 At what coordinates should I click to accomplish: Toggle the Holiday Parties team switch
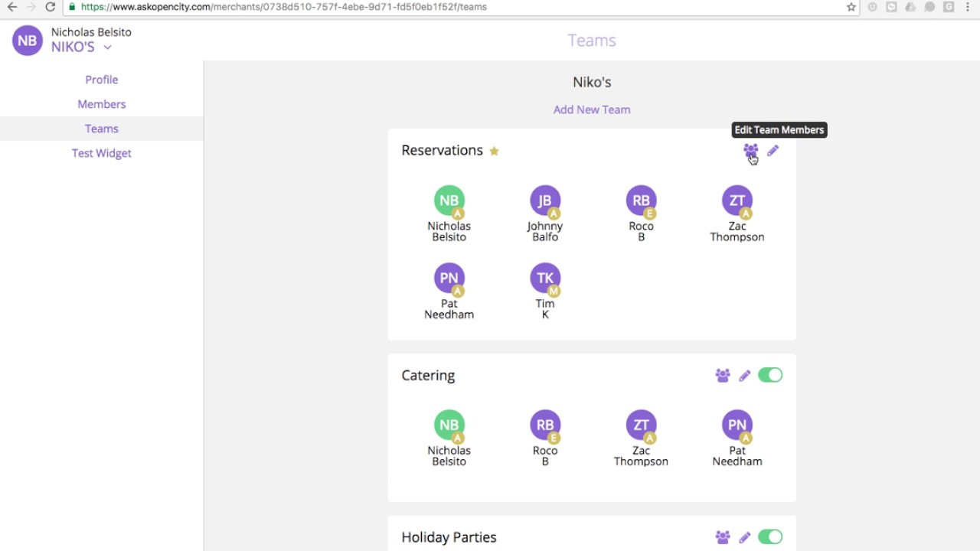770,537
